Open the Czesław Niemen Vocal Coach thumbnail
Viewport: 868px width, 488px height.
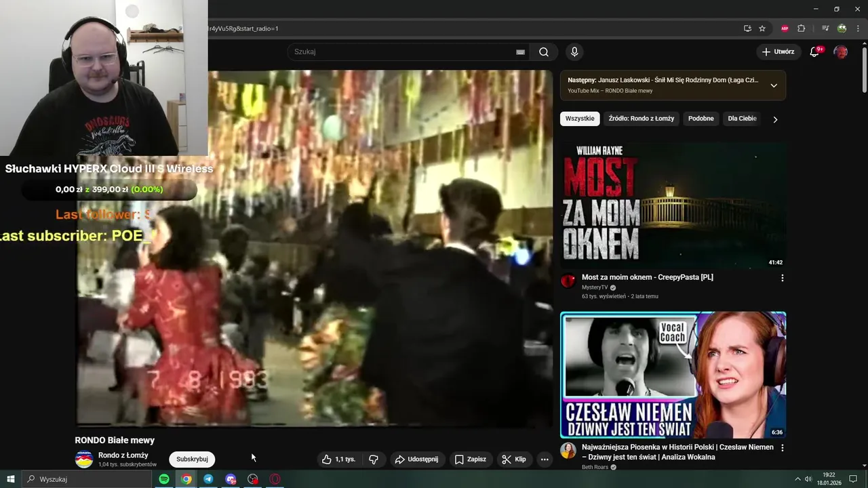(673, 375)
